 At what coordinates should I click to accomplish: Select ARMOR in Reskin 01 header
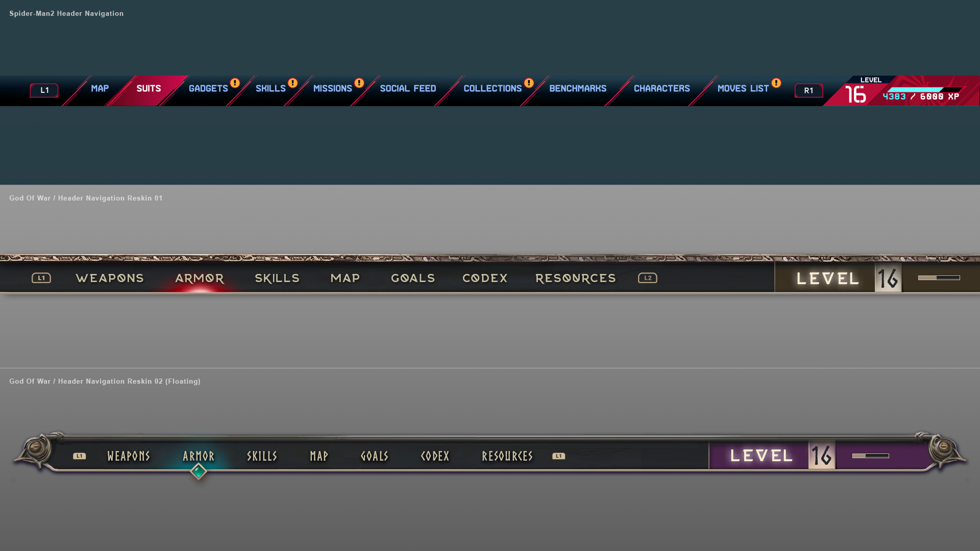point(200,279)
